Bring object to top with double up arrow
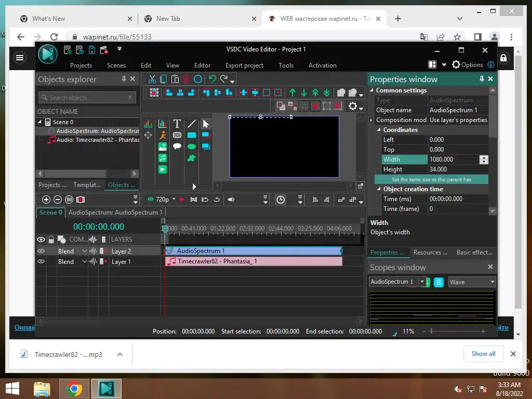Screen dimensions: 532x399 [315, 92]
